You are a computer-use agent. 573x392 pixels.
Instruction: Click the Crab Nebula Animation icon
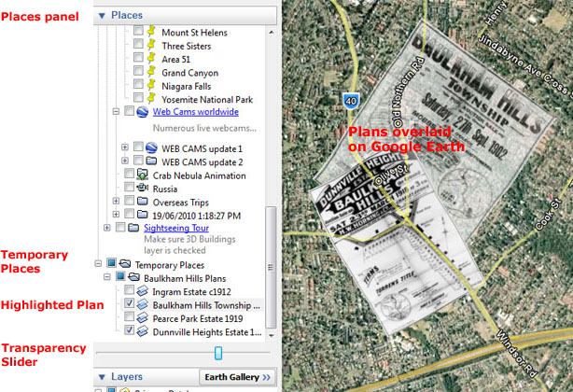[142, 175]
